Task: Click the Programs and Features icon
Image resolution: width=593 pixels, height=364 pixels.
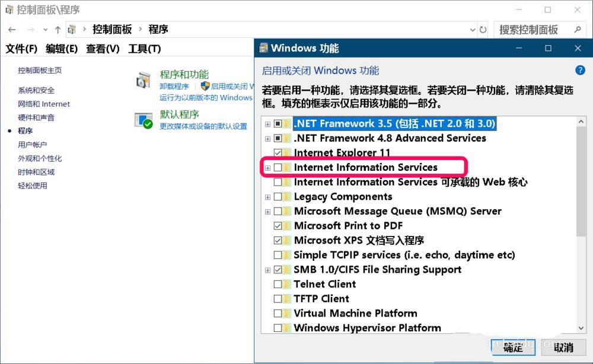Action: pyautogui.click(x=144, y=81)
